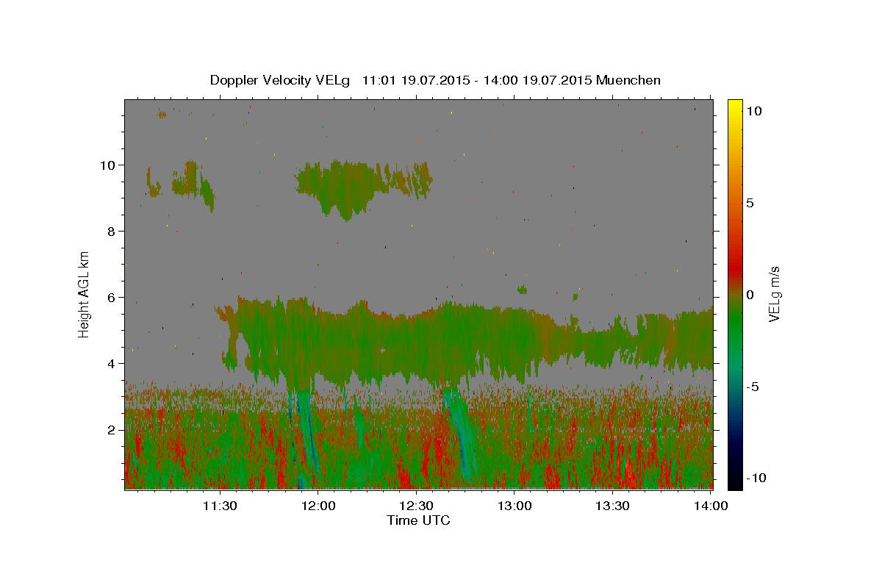The height and width of the screenshot is (588, 882).
Task: Click the "Height AGL km" axis label
Action: [85, 293]
